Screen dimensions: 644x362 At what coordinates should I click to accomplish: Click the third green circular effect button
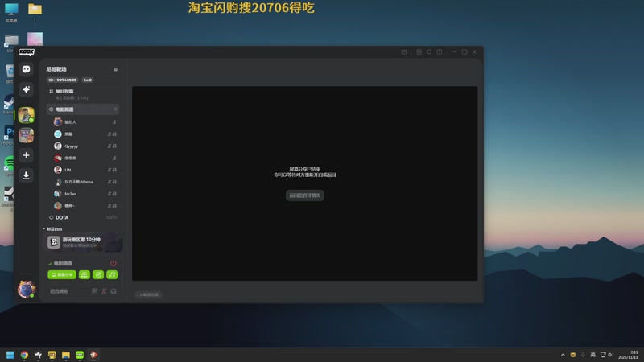pyautogui.click(x=98, y=274)
